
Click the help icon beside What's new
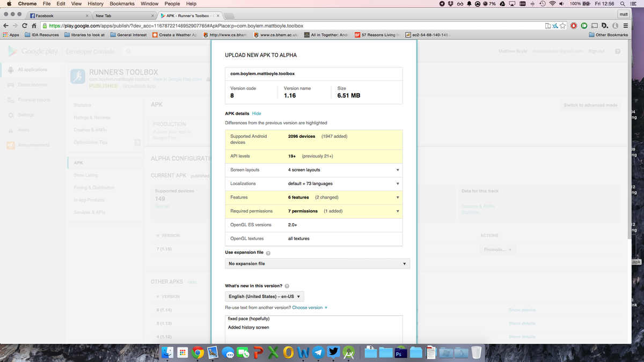pyautogui.click(x=287, y=286)
